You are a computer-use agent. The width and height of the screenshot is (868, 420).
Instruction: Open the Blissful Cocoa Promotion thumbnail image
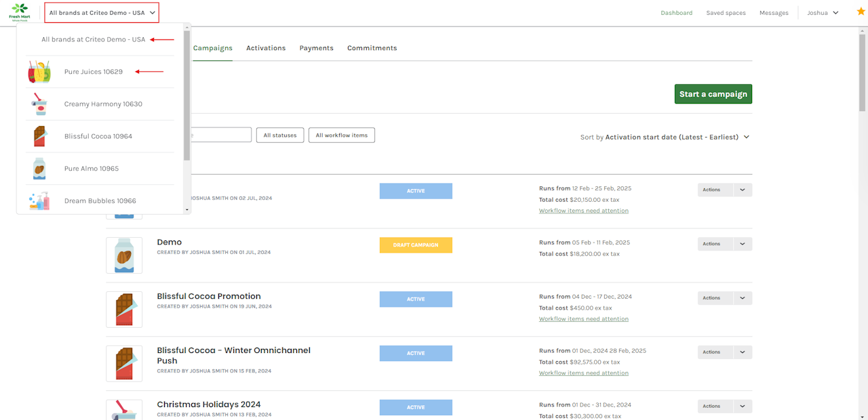pyautogui.click(x=124, y=310)
